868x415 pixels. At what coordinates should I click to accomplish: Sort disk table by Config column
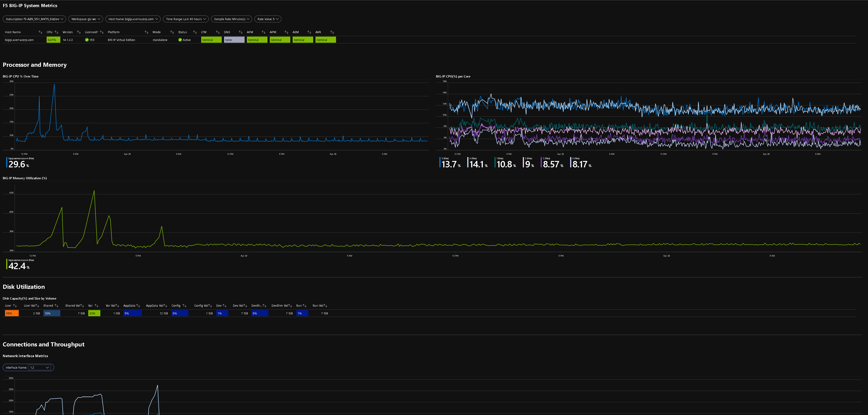(184, 305)
